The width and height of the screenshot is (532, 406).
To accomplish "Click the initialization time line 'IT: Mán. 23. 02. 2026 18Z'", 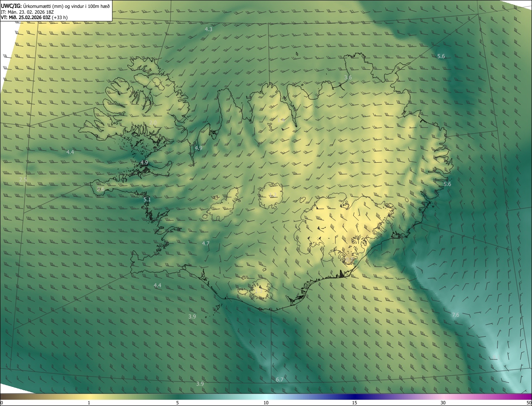I will point(27,12).
